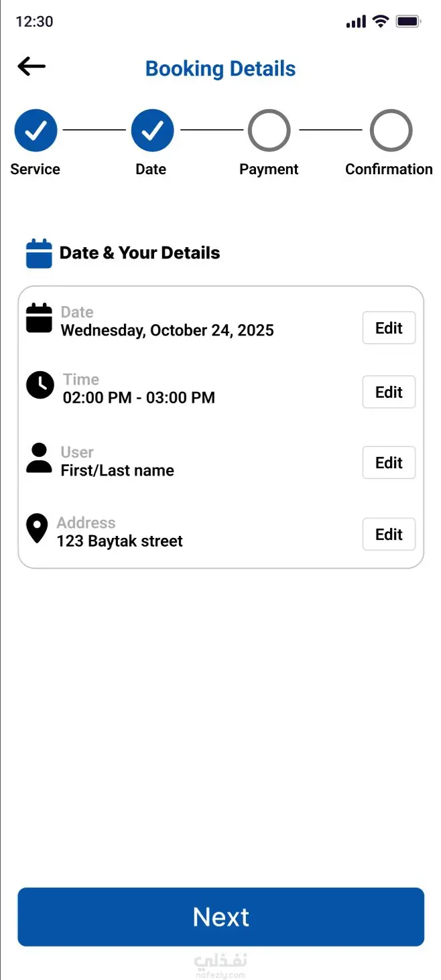The width and height of the screenshot is (441, 980).
Task: Select the empty Confirmation step circle
Action: pyautogui.click(x=391, y=131)
